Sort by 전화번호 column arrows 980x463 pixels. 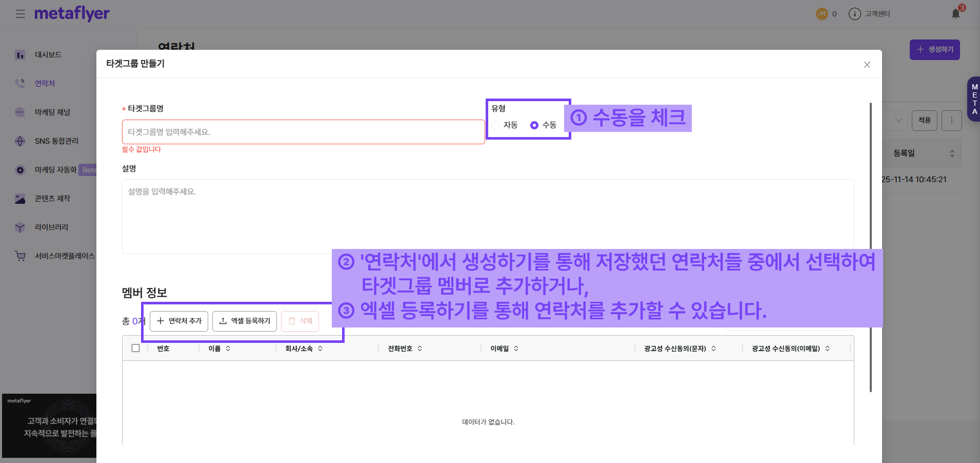(x=419, y=349)
